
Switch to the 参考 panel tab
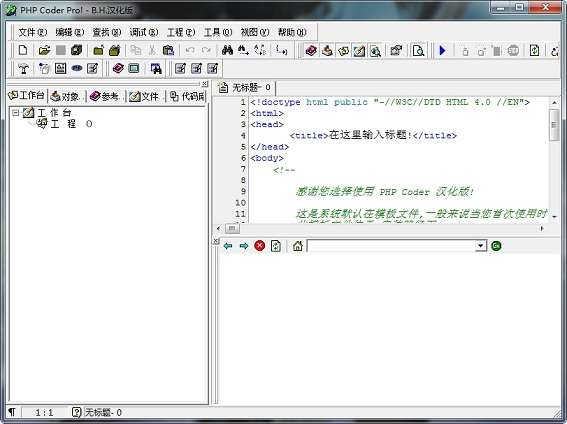tap(105, 96)
